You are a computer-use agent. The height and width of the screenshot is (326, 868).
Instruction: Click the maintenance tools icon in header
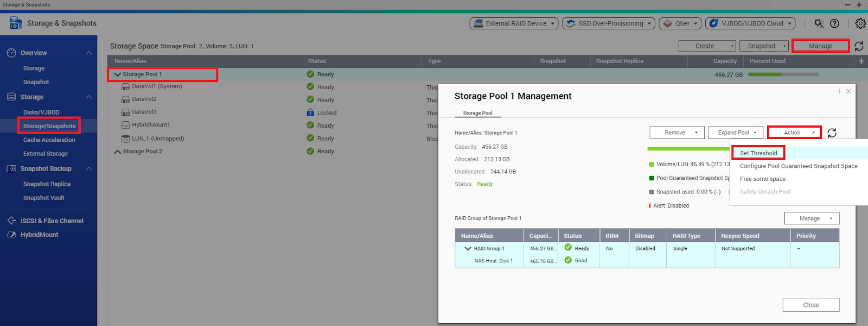coord(819,23)
